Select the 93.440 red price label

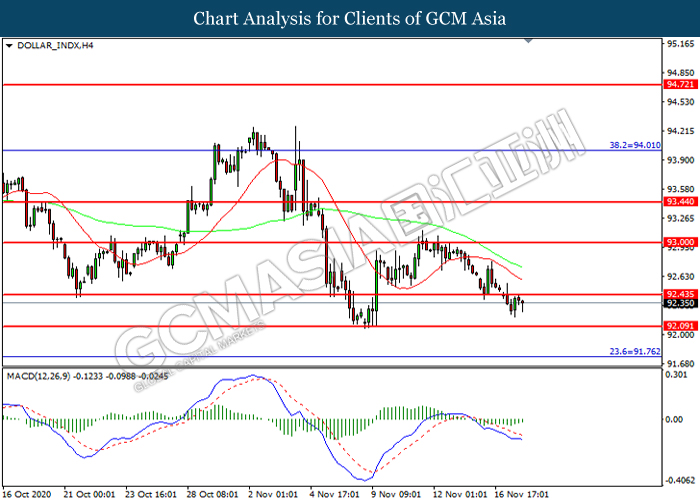[680, 202]
